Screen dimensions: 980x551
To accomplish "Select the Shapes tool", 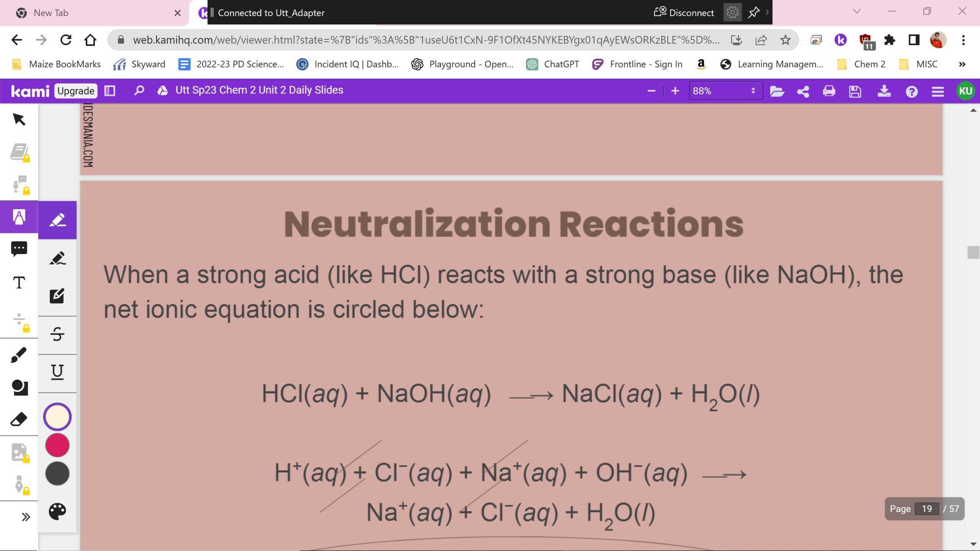I will tap(19, 387).
